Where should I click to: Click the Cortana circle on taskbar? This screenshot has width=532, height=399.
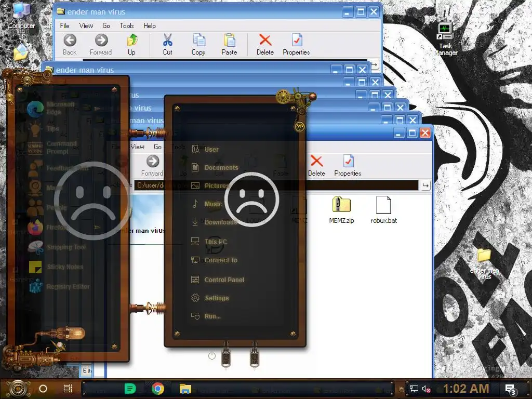[43, 389]
